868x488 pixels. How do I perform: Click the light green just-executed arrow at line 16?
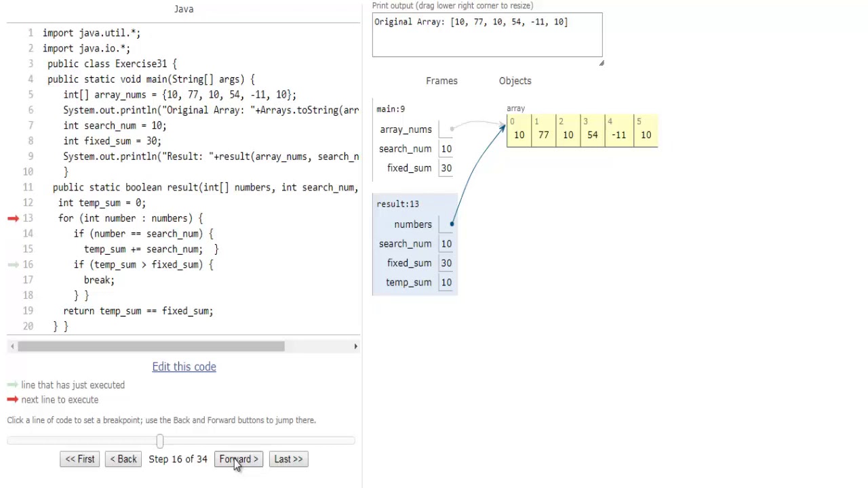pyautogui.click(x=13, y=264)
